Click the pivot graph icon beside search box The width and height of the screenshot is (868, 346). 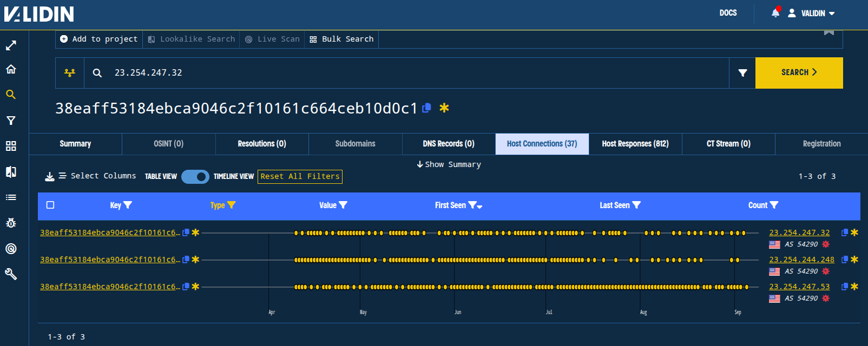click(x=70, y=73)
